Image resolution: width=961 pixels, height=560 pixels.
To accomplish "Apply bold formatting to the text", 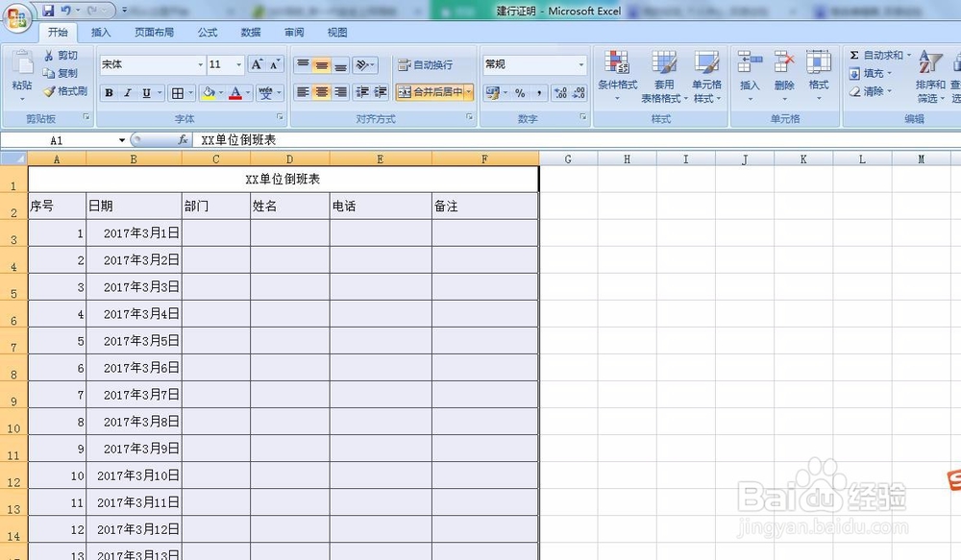I will tap(109, 92).
